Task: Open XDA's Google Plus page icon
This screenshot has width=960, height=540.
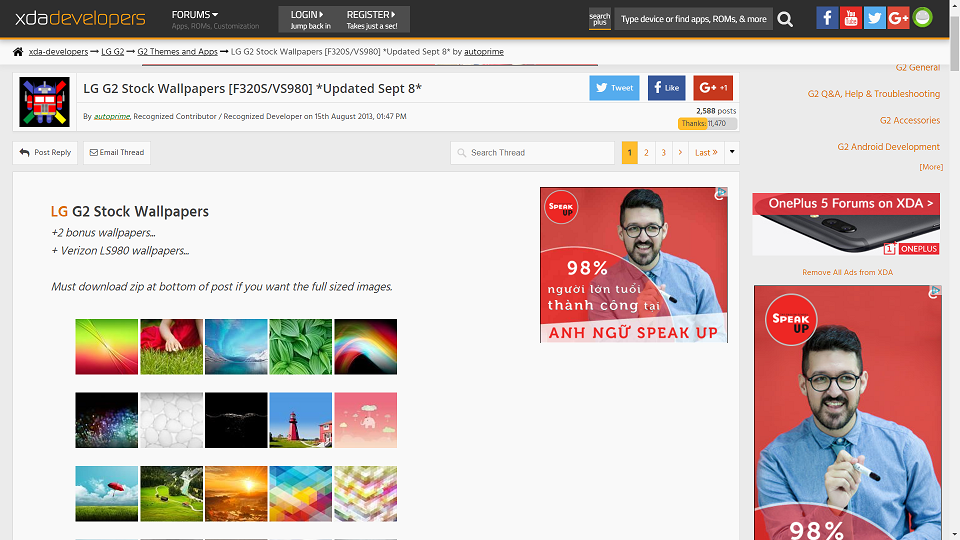Action: (x=898, y=18)
